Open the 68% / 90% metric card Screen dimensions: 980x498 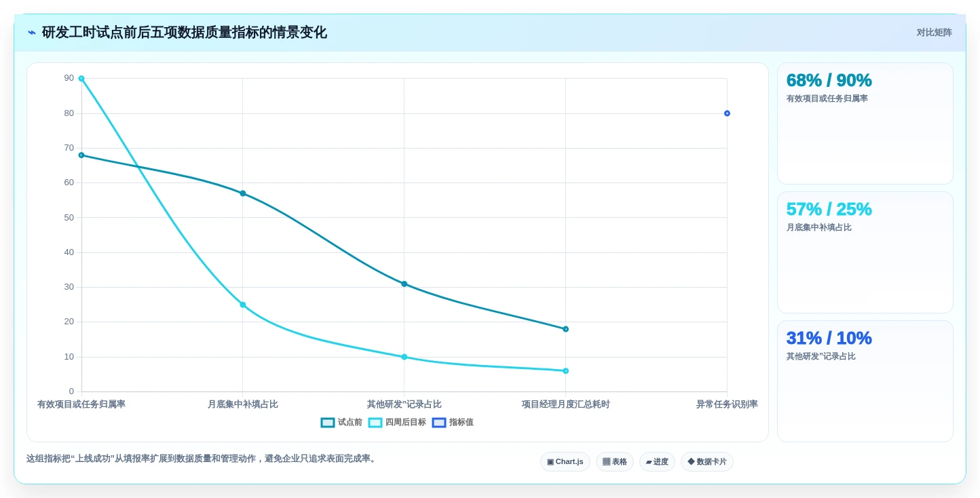(x=865, y=123)
